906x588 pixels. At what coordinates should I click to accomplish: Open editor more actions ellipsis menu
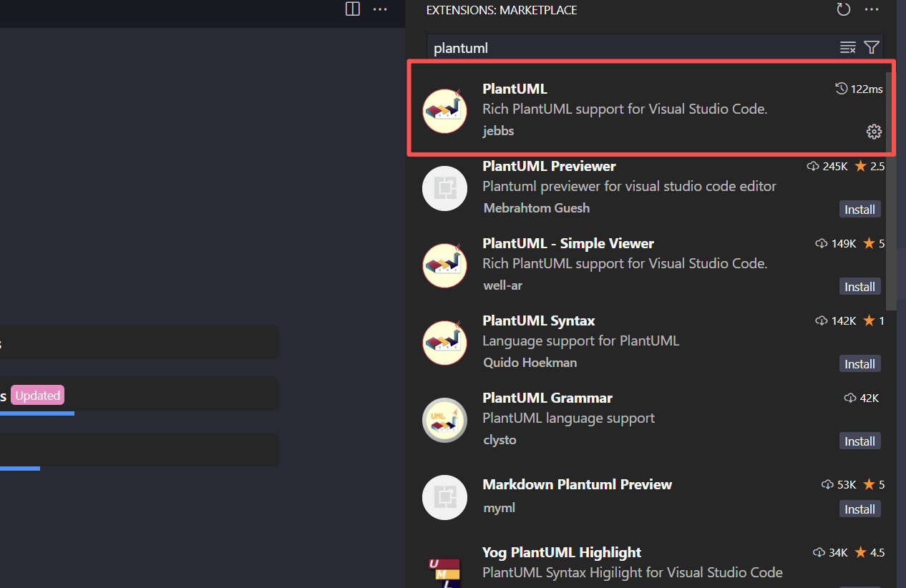[x=380, y=9]
